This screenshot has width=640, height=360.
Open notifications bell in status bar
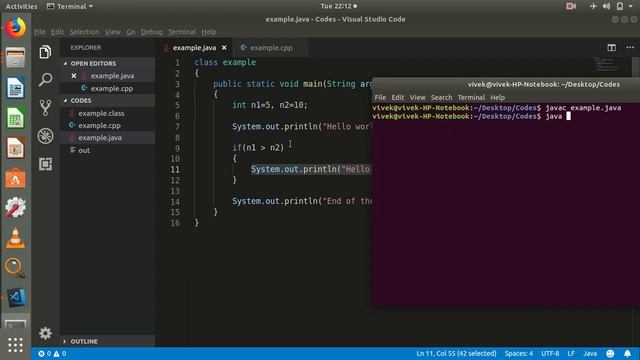pyautogui.click(x=627, y=353)
